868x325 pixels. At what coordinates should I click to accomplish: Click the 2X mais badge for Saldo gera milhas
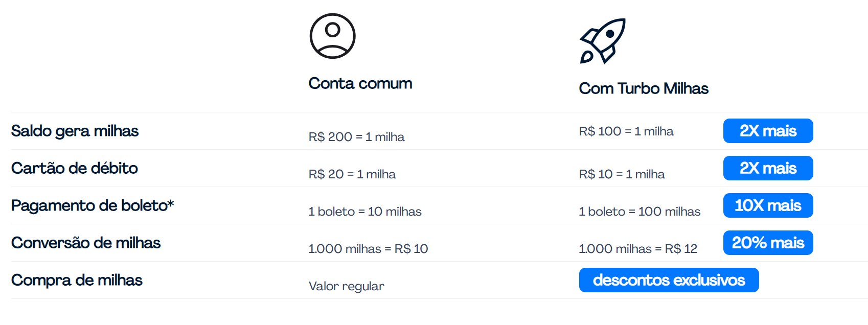(768, 131)
